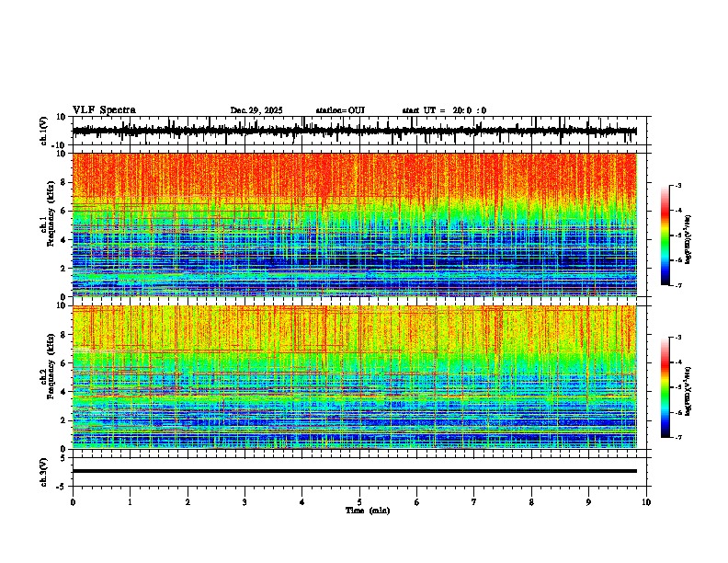Viewport: 728px width, 563px height.
Task: Click the "-7" label on ch.2 color bar
Action: pos(678,437)
